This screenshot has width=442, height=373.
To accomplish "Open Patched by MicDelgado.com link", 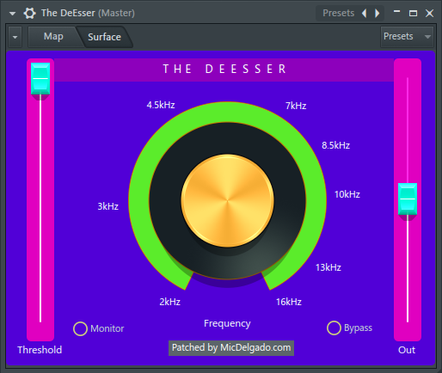I will (x=231, y=348).
